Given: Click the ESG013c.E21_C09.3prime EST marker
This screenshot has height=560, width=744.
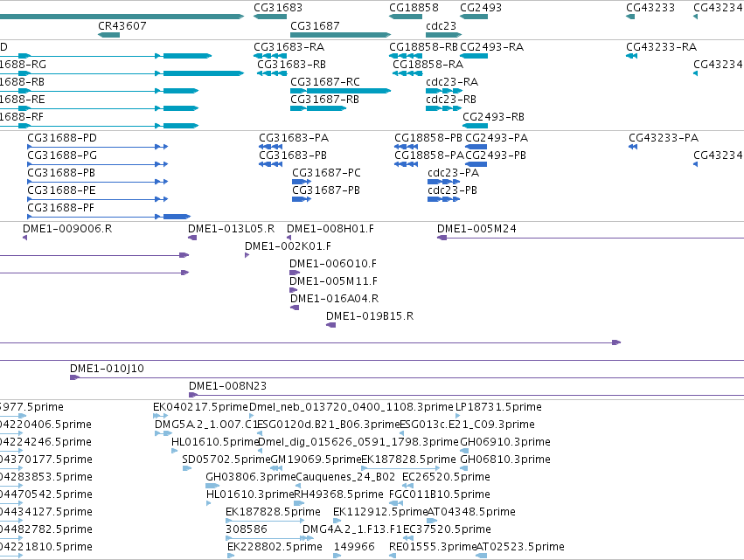Looking at the screenshot, I should click(401, 433).
